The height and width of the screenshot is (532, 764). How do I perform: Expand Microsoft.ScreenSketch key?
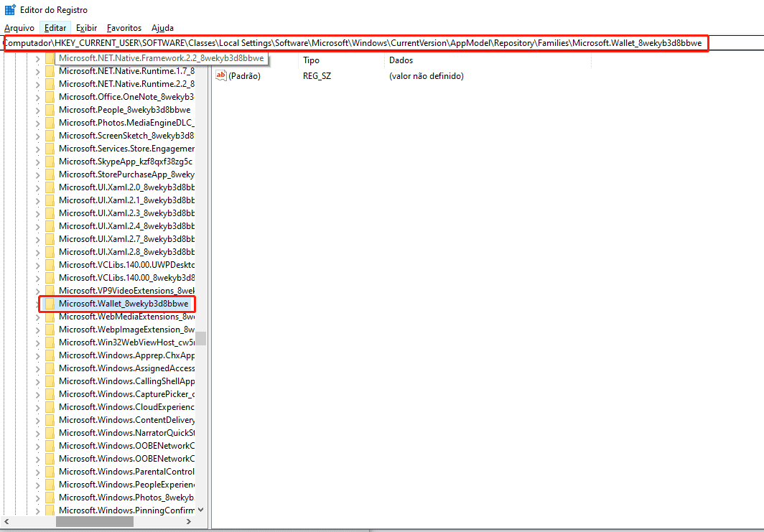point(37,136)
